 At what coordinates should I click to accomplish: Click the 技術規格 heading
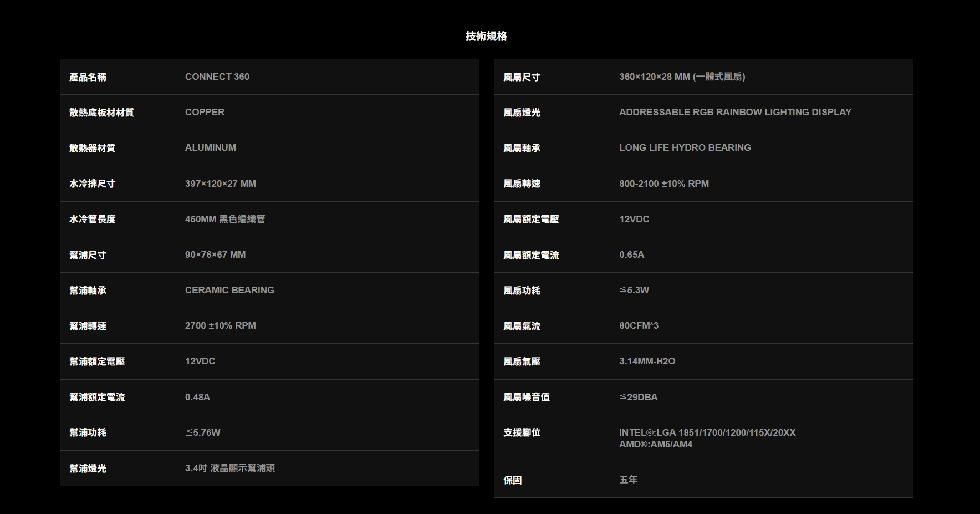click(486, 36)
